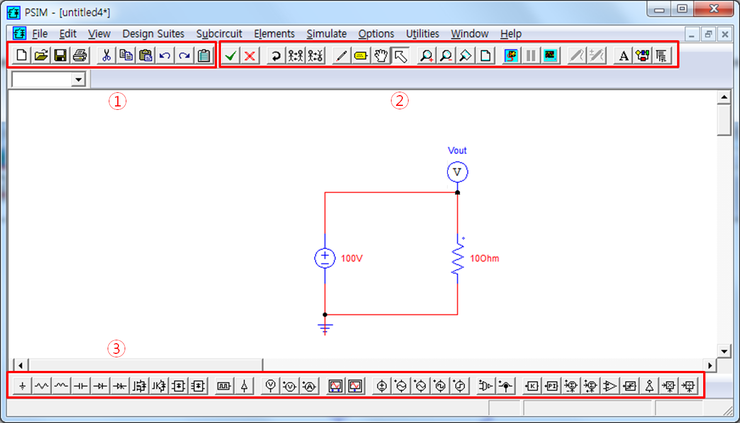This screenshot has width=740, height=423.
Task: Click the green check Enable icon
Action: coord(231,55)
